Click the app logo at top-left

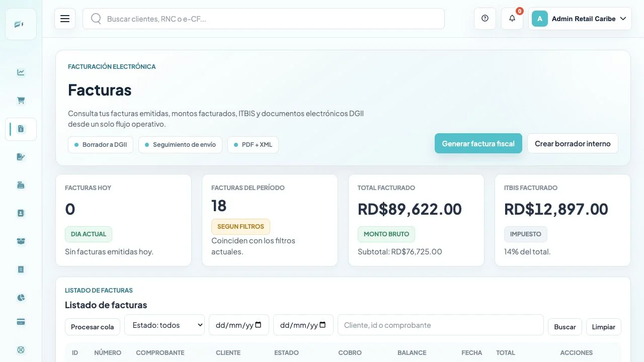tap(21, 24)
